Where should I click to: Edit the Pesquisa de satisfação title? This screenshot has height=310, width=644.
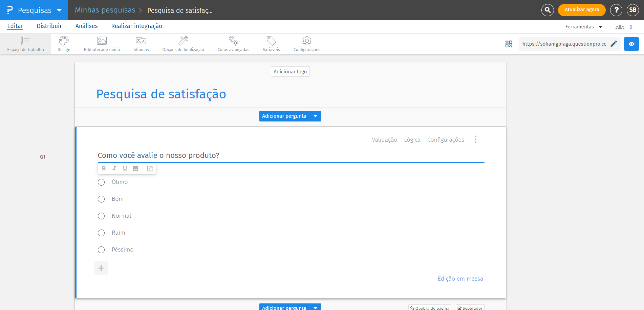point(161,94)
